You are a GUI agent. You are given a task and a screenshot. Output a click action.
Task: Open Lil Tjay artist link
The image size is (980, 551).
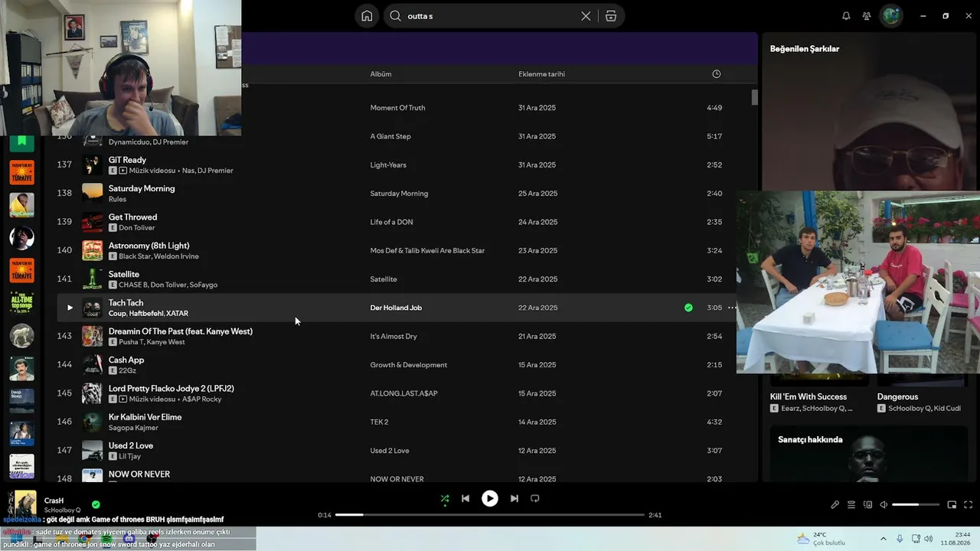130,456
